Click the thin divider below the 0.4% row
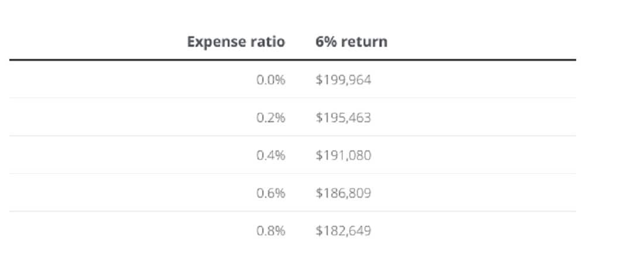This screenshot has width=644, height=258. (293, 174)
